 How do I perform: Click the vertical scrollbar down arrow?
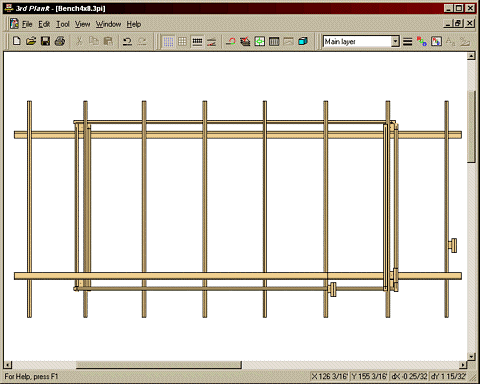[x=471, y=357]
